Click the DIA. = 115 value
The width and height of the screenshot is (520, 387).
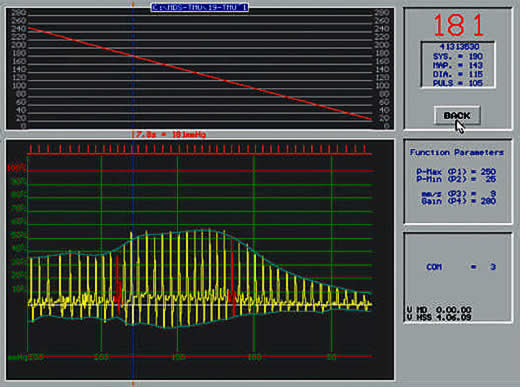pos(458,74)
